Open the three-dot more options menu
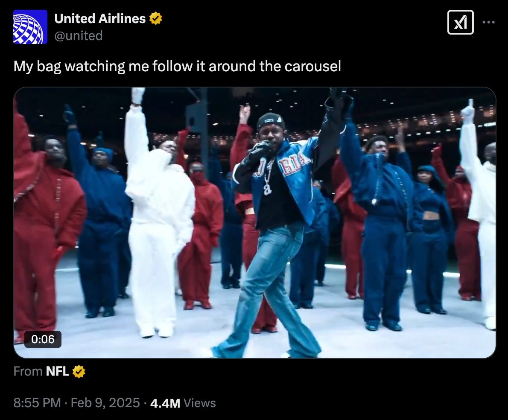The image size is (508, 420). 488,22
